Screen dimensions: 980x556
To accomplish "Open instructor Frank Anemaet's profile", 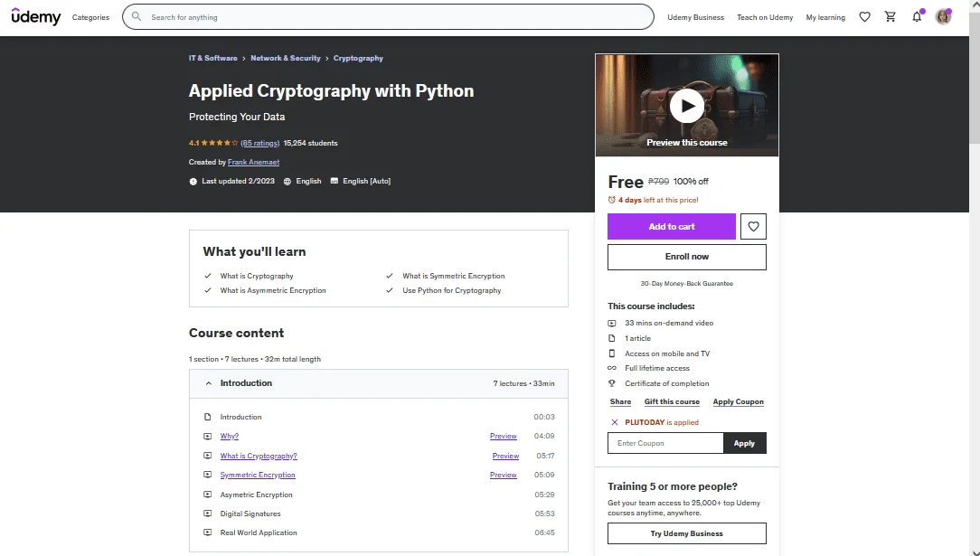I will [253, 163].
